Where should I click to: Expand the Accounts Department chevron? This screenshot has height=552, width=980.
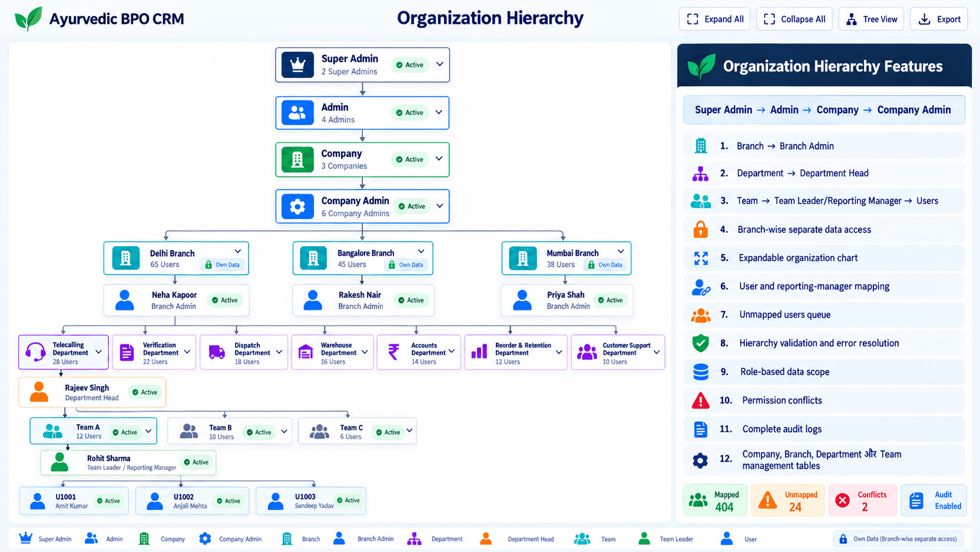point(451,352)
